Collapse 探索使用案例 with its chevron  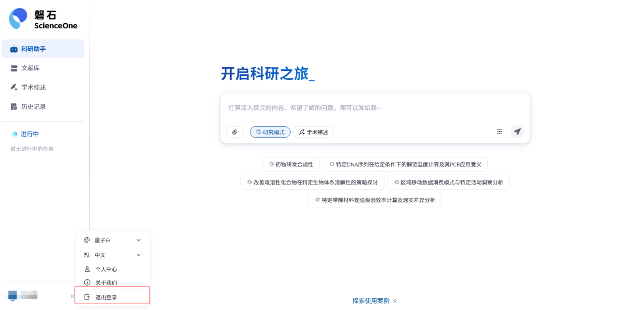click(x=395, y=301)
